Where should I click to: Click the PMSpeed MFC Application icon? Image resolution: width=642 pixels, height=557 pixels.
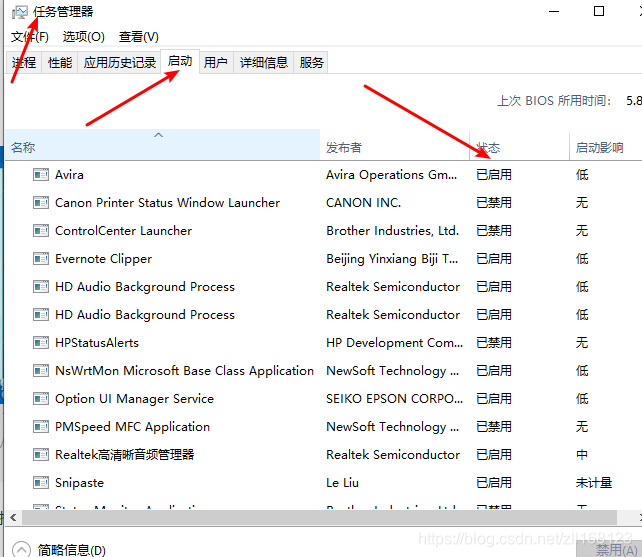click(41, 427)
